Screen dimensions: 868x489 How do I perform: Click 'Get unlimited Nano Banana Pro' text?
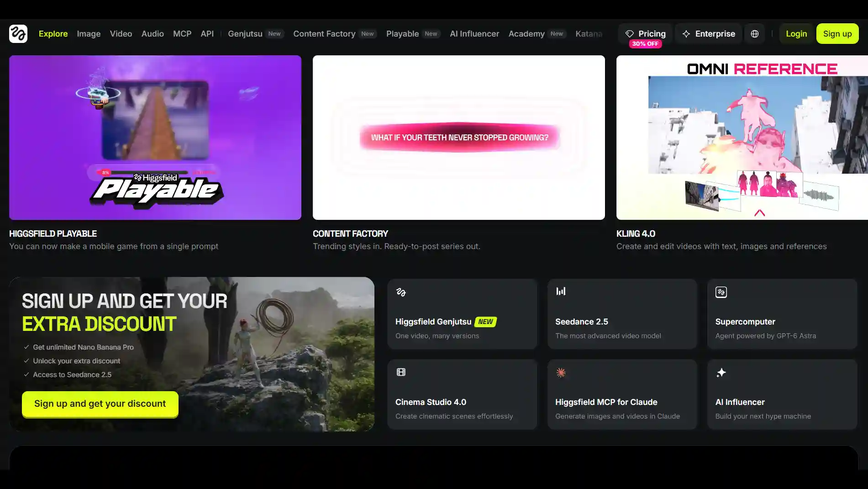point(83,347)
